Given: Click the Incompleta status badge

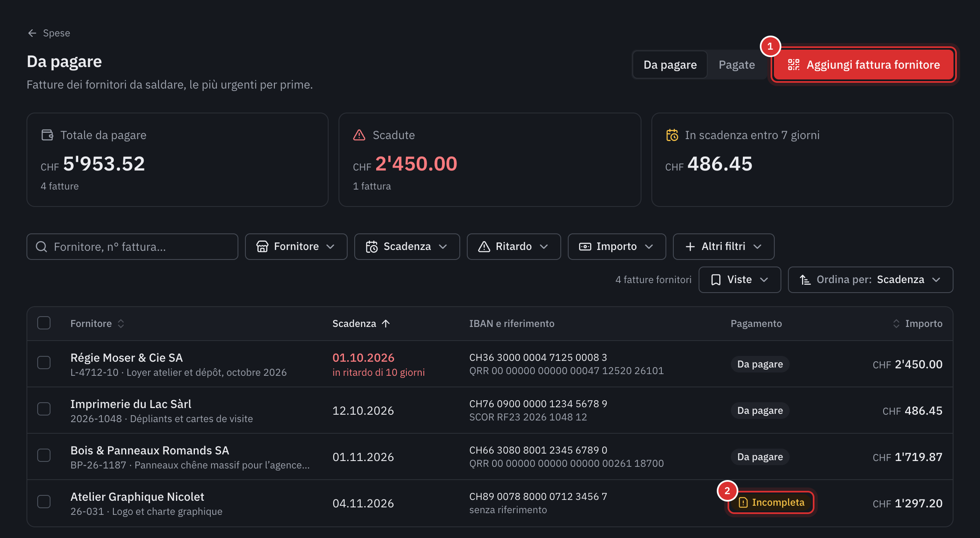Looking at the screenshot, I should [771, 502].
